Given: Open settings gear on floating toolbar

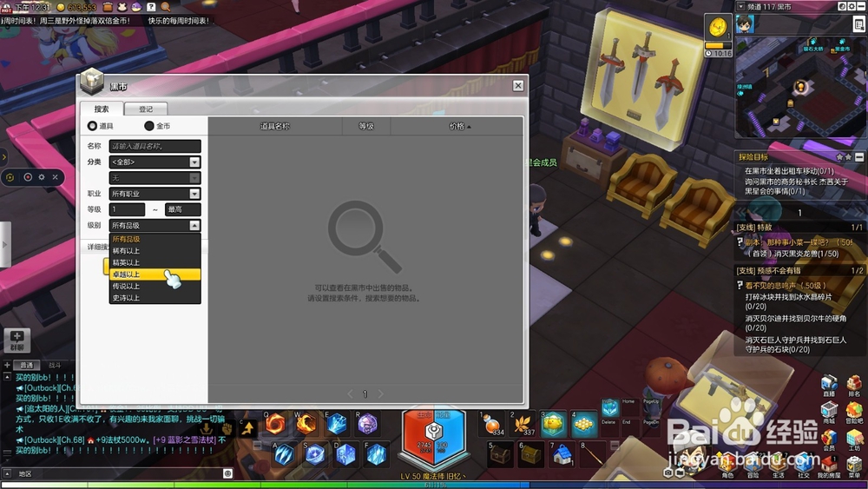Looking at the screenshot, I should point(42,177).
